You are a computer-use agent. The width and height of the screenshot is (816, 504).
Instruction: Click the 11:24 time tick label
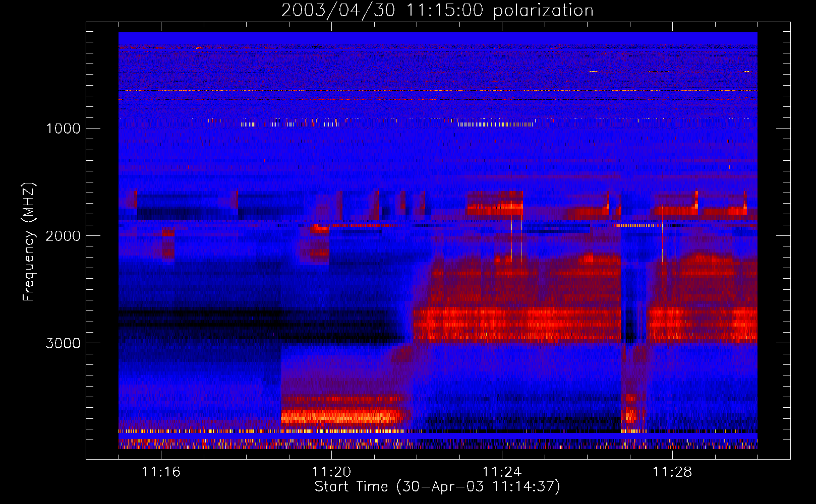(x=502, y=472)
